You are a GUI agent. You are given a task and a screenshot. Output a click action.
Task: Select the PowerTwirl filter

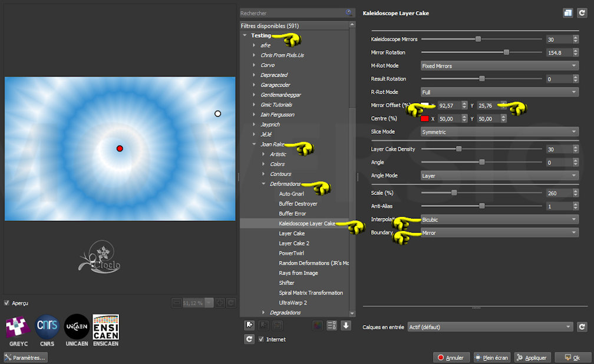(x=291, y=253)
